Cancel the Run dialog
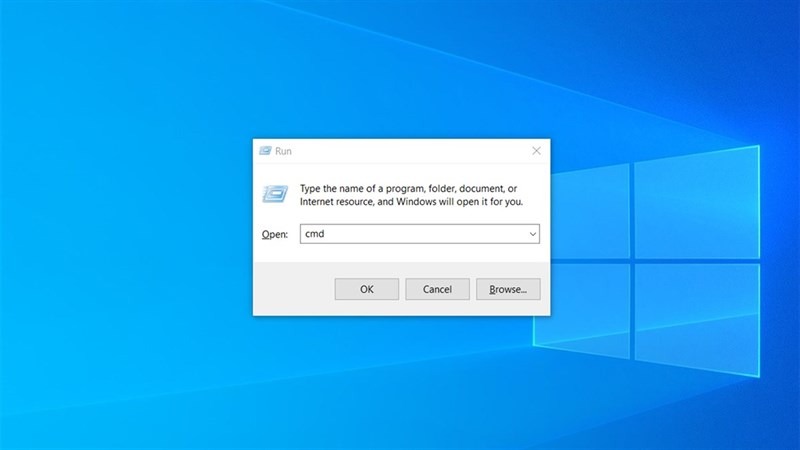800x450 pixels. 437,289
